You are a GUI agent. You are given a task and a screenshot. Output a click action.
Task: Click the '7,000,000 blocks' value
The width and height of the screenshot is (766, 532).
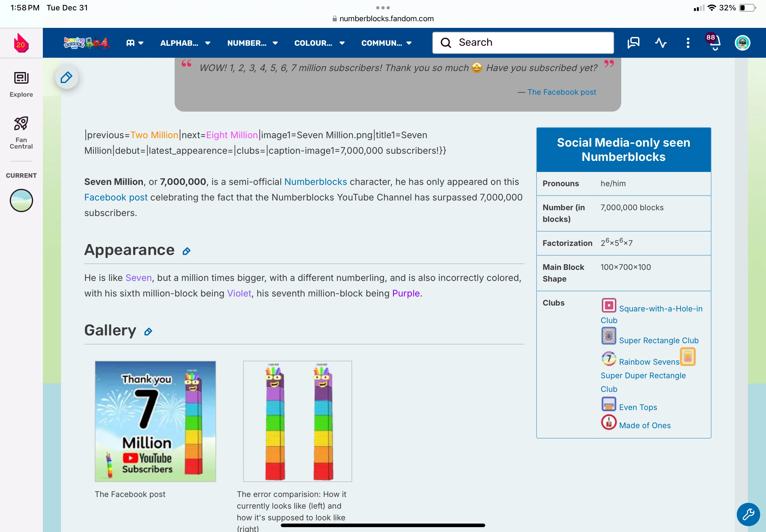tap(632, 207)
